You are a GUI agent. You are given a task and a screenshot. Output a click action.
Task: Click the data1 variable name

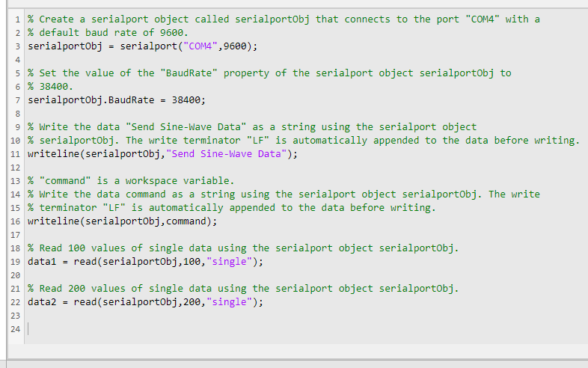(42, 262)
